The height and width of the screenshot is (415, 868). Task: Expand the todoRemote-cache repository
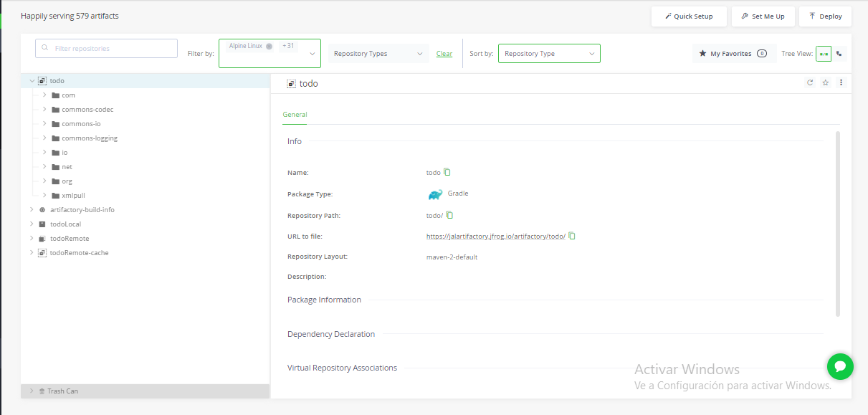tap(32, 253)
